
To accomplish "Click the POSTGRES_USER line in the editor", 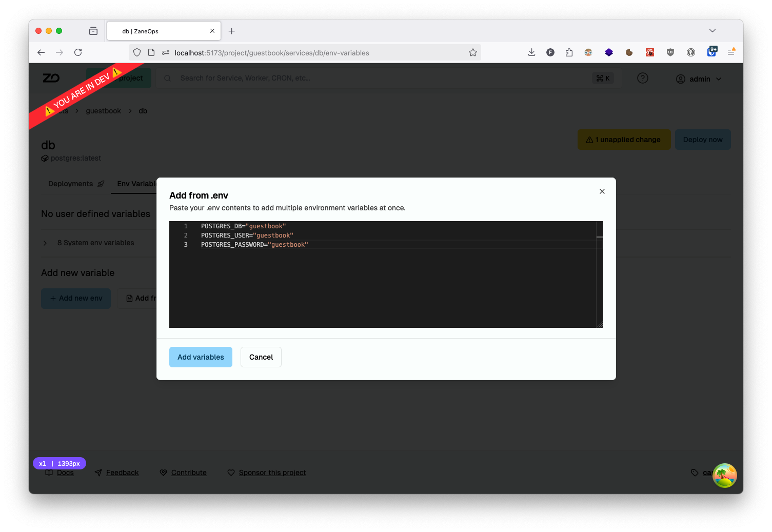I will click(247, 235).
